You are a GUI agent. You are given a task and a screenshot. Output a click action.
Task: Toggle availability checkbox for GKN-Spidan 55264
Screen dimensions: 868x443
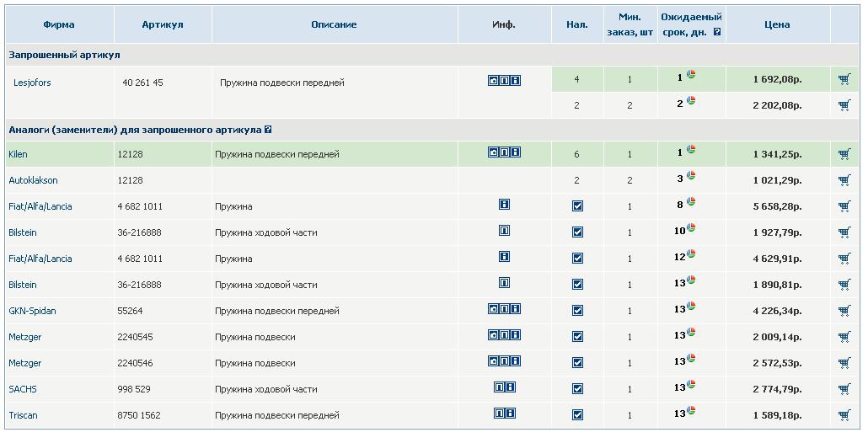point(577,310)
